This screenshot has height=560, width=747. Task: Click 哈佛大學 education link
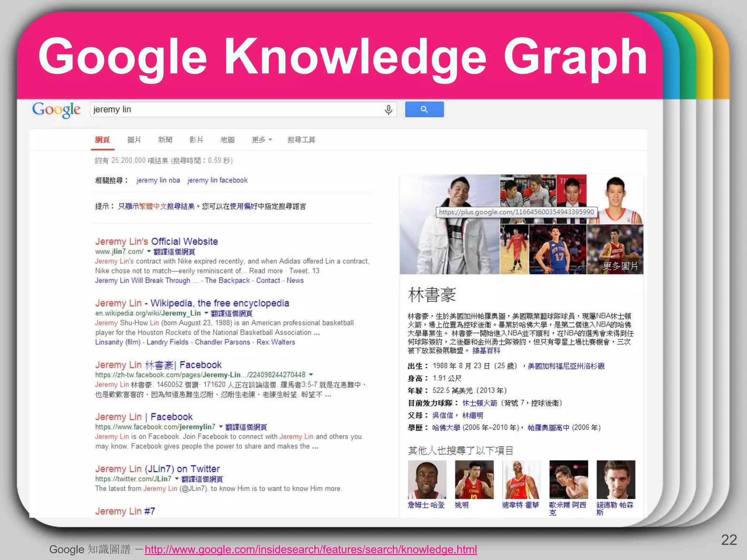(x=446, y=427)
